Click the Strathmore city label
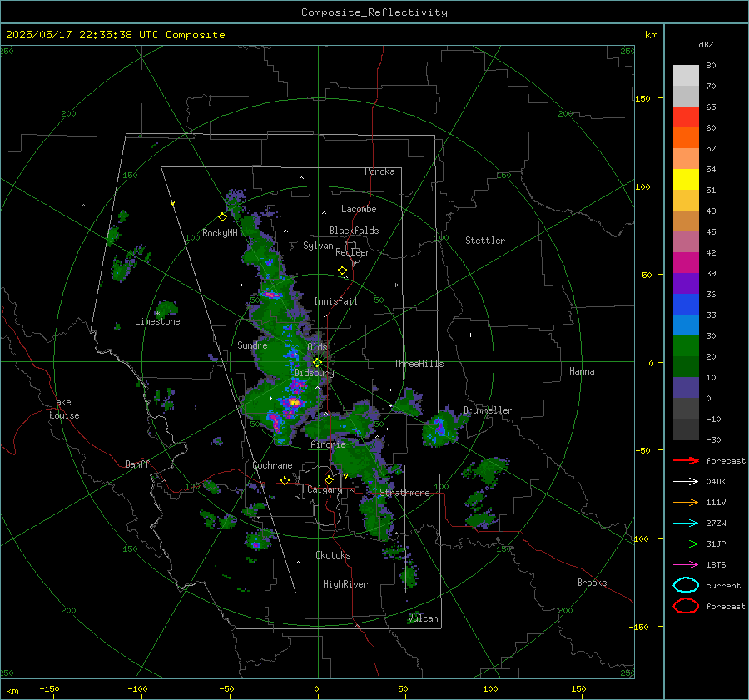 coord(404,493)
